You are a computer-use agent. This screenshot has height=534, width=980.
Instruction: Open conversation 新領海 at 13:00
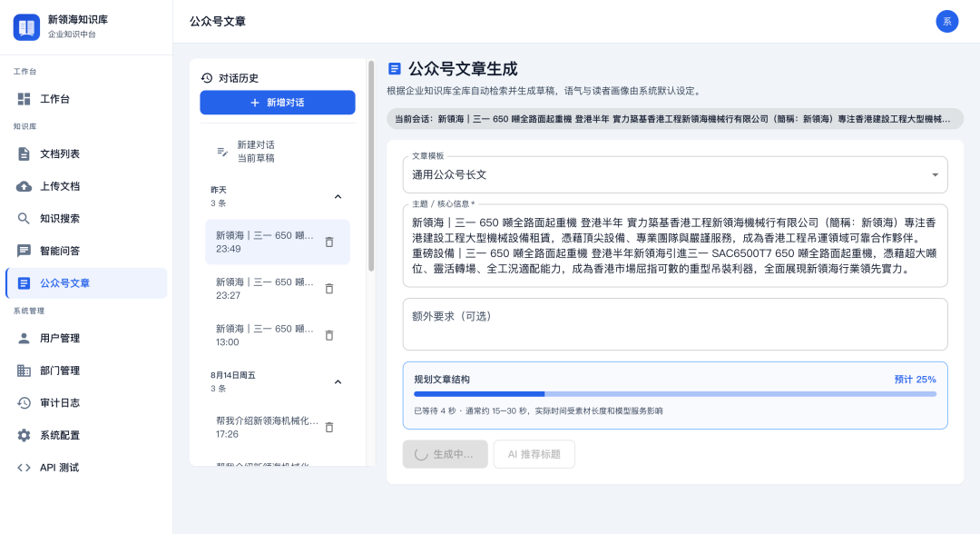click(x=278, y=336)
